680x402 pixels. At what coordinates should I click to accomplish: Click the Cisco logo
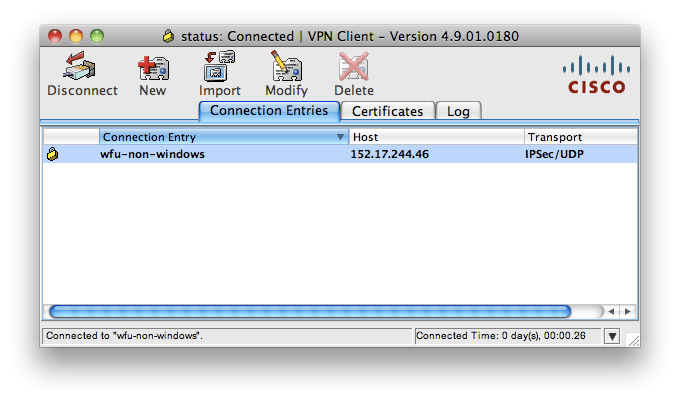point(596,74)
